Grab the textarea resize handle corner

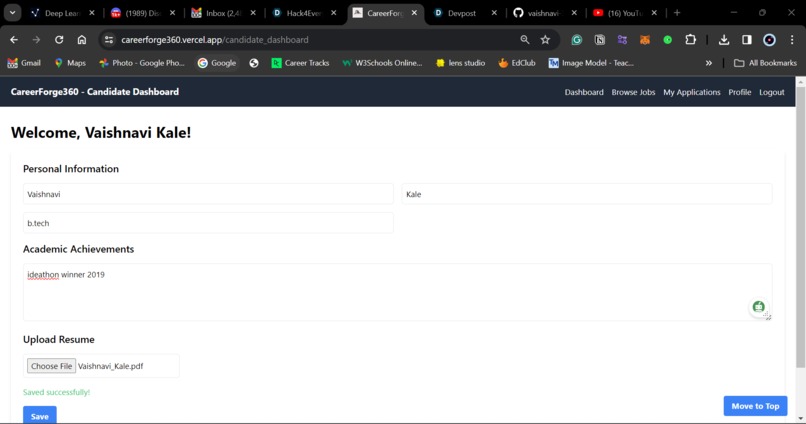(768, 317)
